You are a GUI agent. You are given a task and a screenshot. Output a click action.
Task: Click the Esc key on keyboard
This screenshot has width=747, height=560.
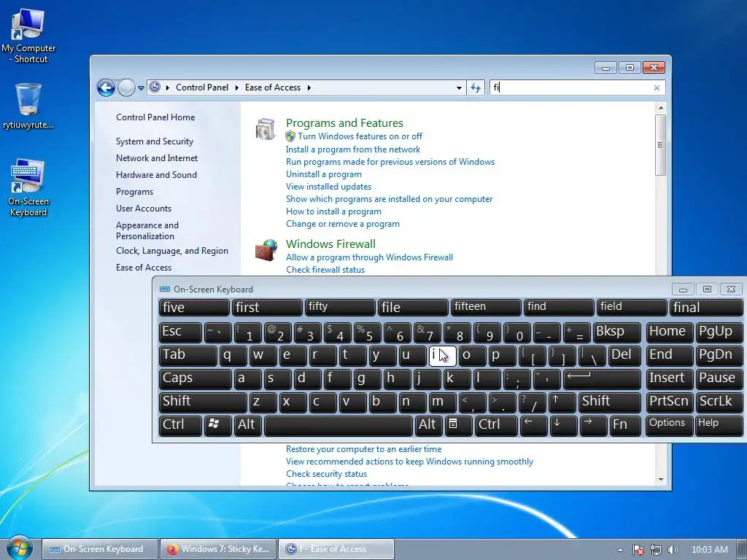180,332
